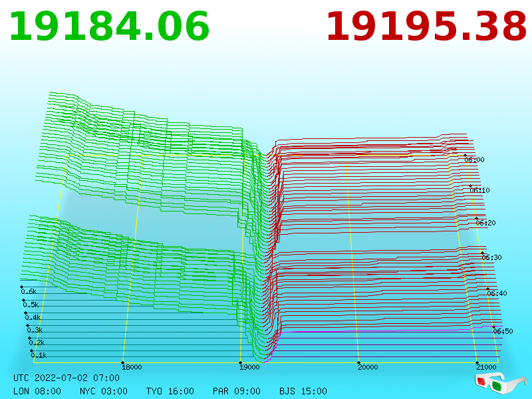Select the green bid price 19184.06
Screen dimensions: 532x399
[x=109, y=27]
